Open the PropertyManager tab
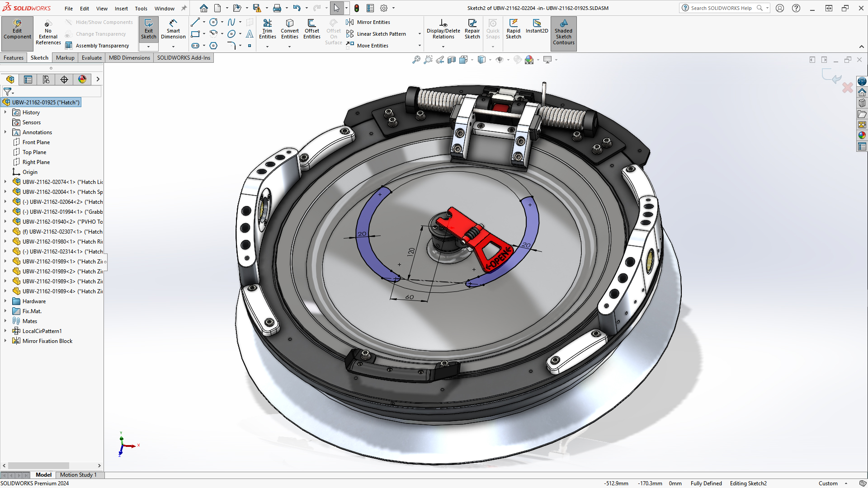Viewport: 868px width, 488px height. coord(28,80)
